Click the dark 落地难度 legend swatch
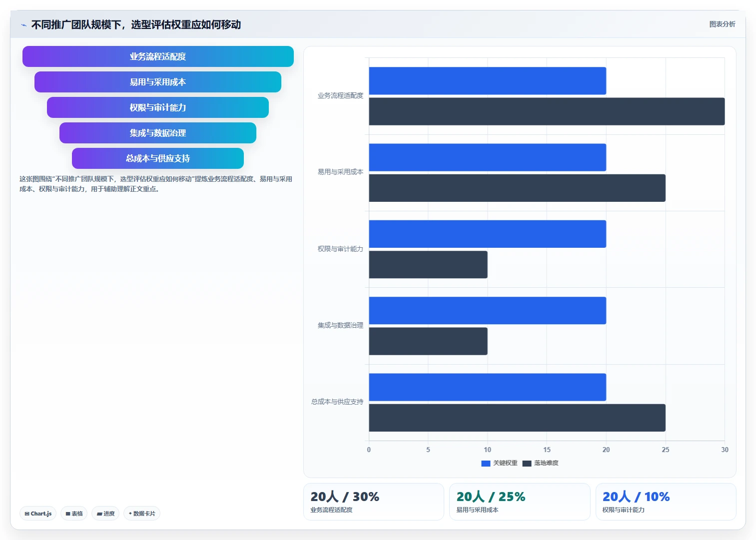Image resolution: width=756 pixels, height=540 pixels. (527, 463)
